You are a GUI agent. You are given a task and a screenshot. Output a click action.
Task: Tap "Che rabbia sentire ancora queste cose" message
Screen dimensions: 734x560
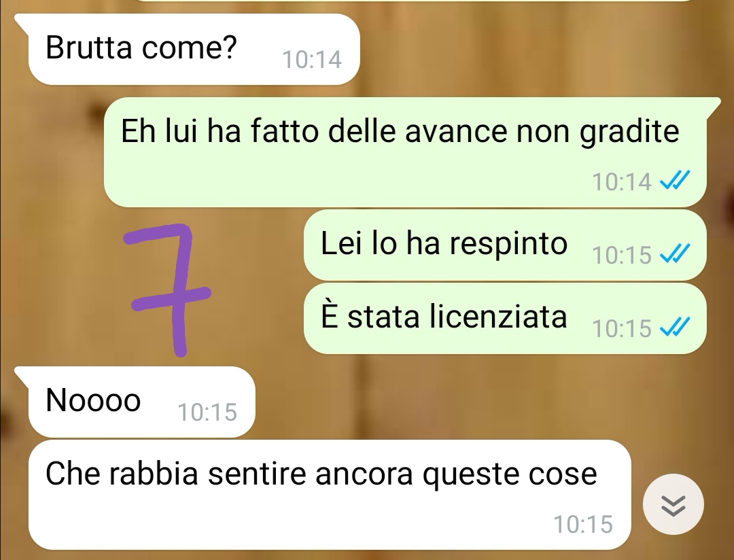(x=330, y=495)
